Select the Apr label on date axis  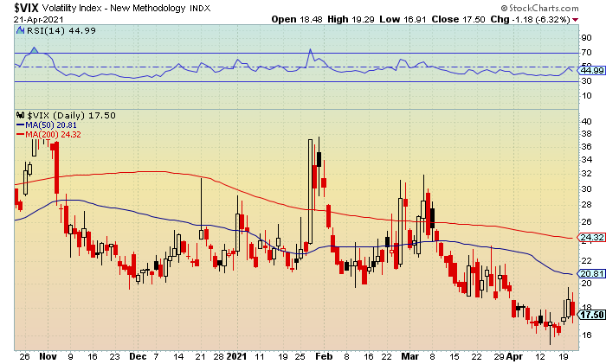point(514,356)
